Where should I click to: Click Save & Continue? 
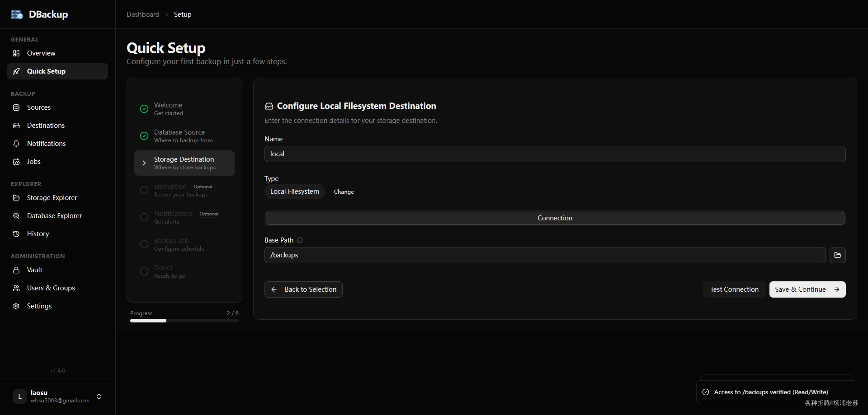807,289
